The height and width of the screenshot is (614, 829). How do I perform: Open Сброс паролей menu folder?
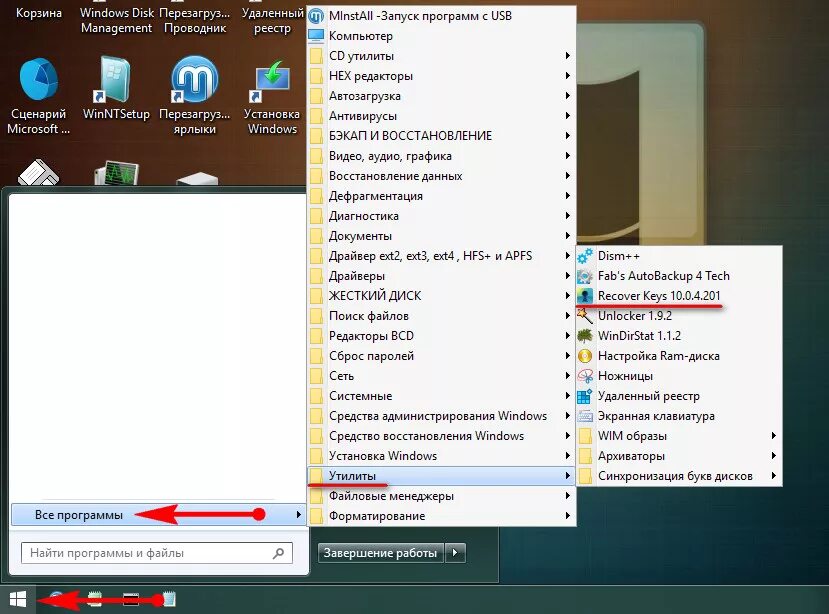point(441,356)
